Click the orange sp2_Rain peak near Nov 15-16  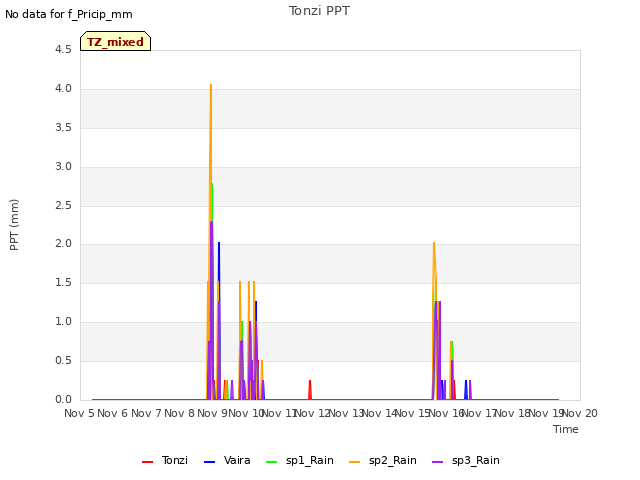(x=434, y=244)
